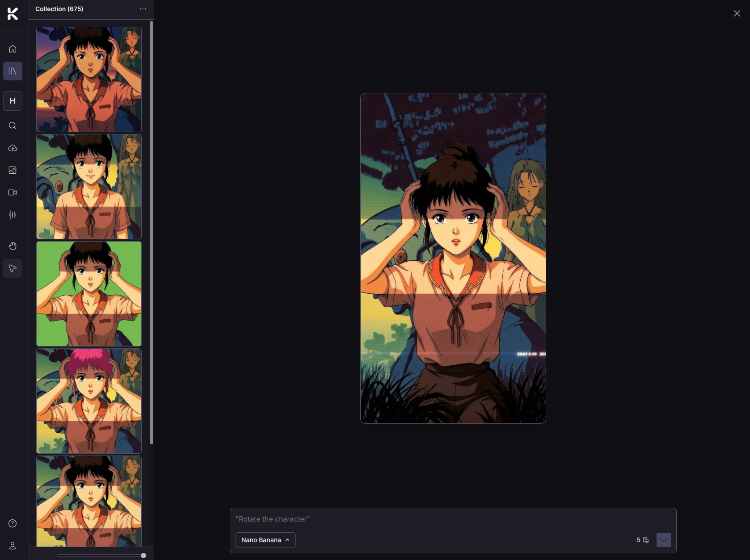
Task: Open the audio waveform tool
Action: [13, 215]
